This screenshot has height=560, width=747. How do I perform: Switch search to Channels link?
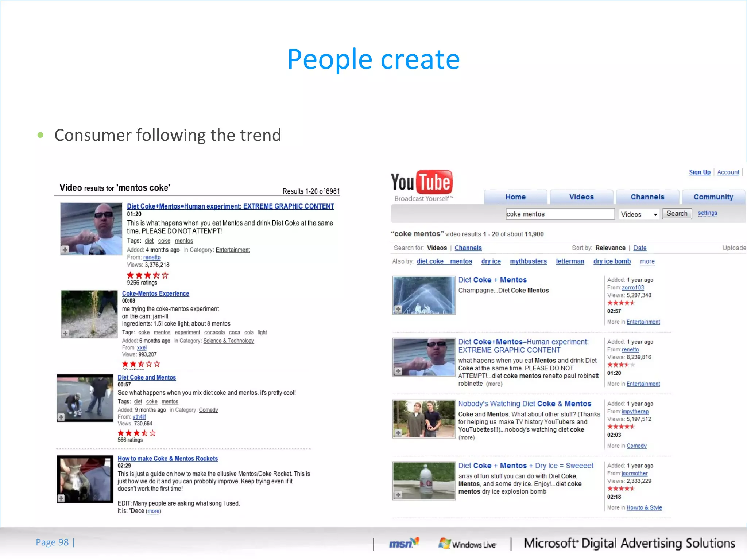pos(468,248)
